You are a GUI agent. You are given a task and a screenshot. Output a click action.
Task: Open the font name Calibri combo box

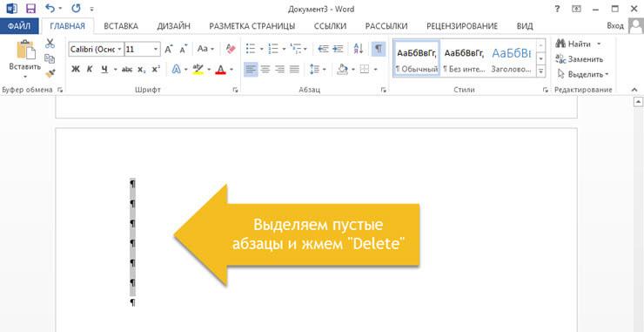pyautogui.click(x=96, y=49)
